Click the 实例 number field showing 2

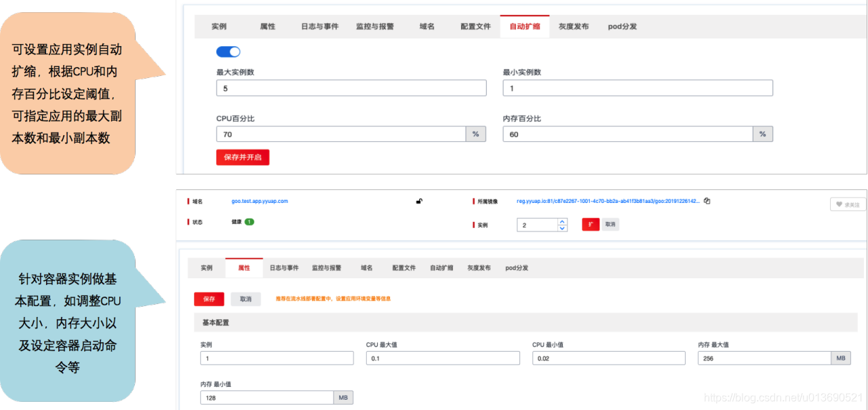pos(537,225)
